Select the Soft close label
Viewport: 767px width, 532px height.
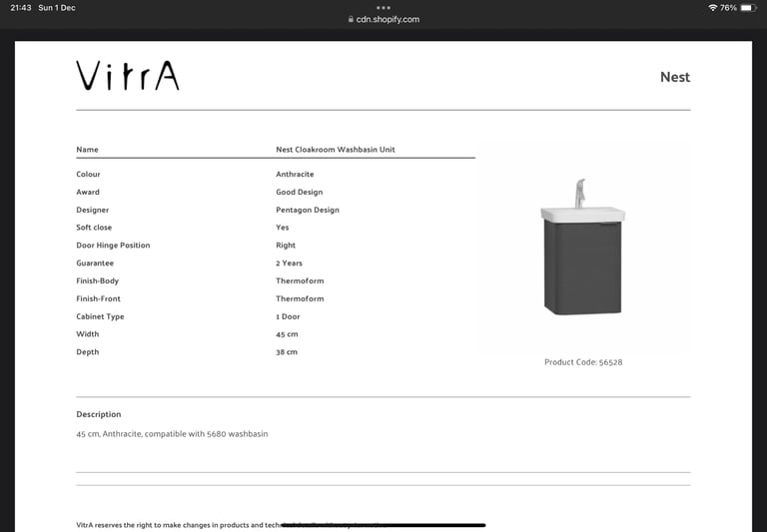(94, 228)
